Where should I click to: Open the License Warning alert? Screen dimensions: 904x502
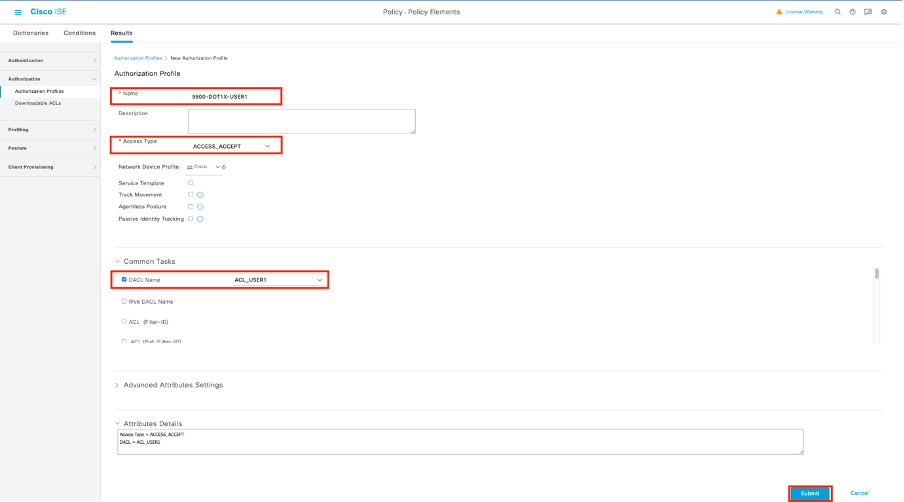point(799,12)
